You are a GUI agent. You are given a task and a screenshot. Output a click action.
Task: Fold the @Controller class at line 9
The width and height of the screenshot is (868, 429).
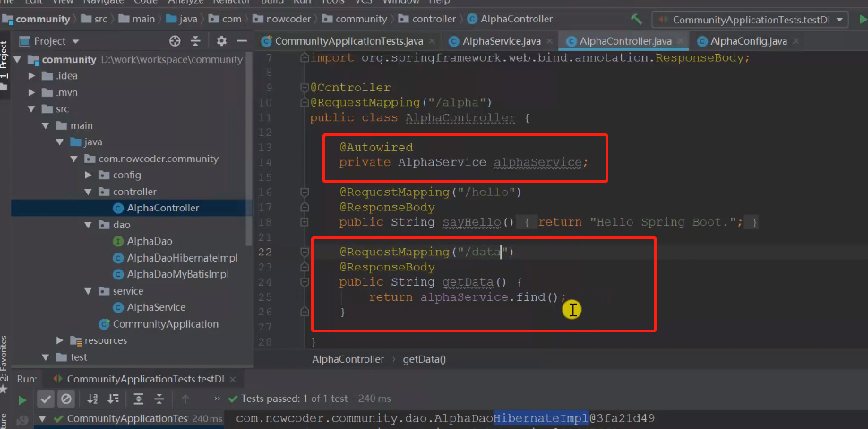[304, 88]
